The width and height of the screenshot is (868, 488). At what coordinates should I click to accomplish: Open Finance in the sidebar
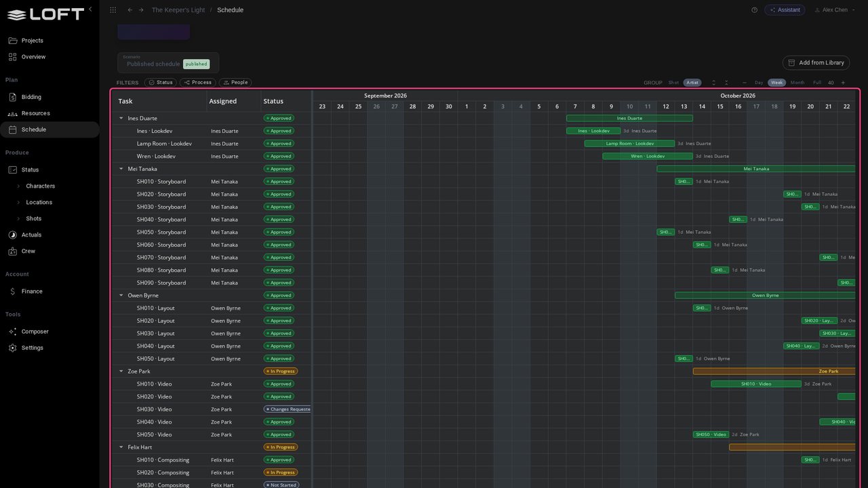pyautogui.click(x=50, y=291)
